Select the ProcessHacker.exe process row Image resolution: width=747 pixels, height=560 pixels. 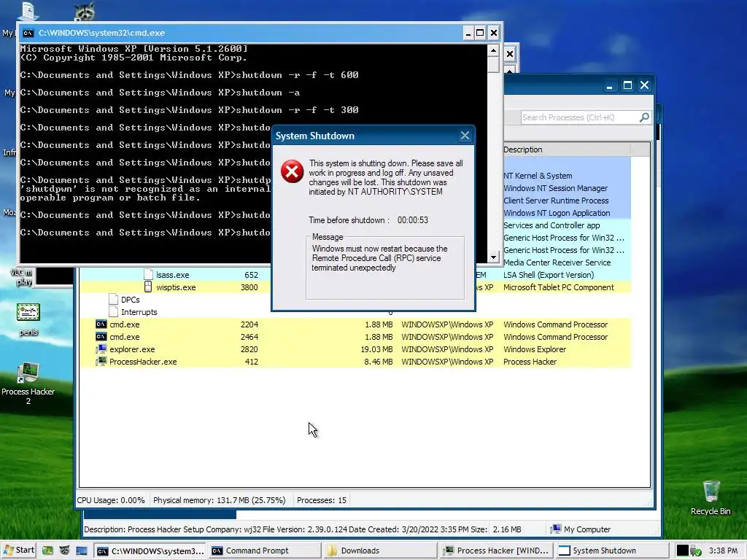click(x=355, y=362)
